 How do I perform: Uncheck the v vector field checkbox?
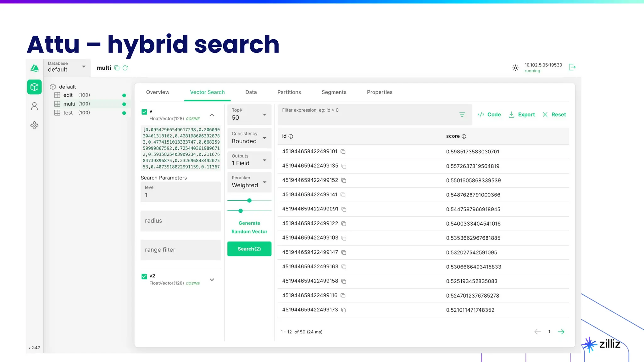(x=144, y=112)
